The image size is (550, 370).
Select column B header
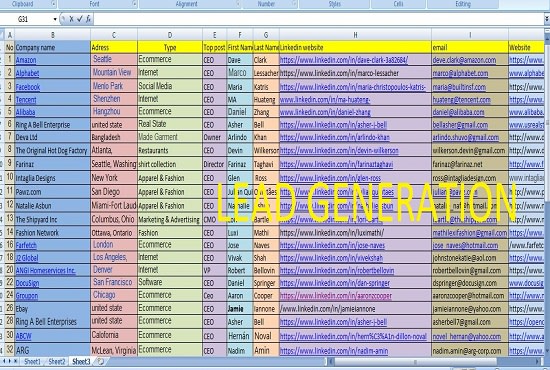53,35
